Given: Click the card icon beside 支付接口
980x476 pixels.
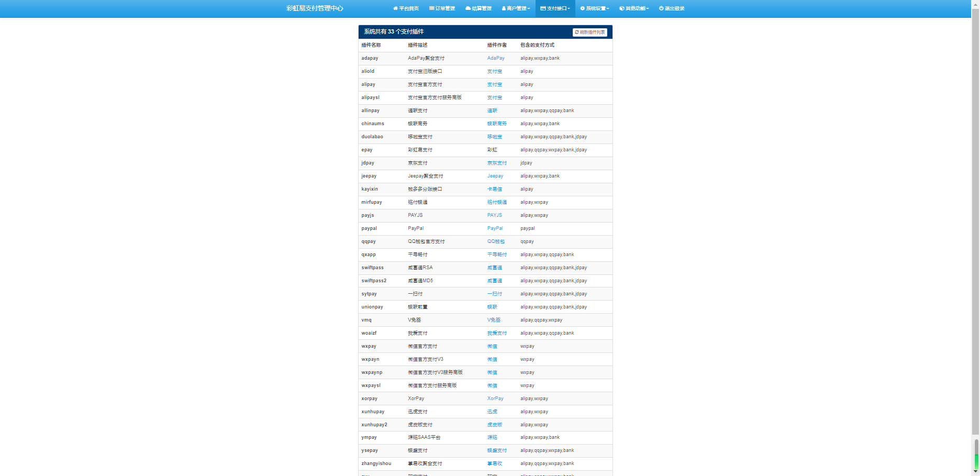Looking at the screenshot, I should point(543,8).
